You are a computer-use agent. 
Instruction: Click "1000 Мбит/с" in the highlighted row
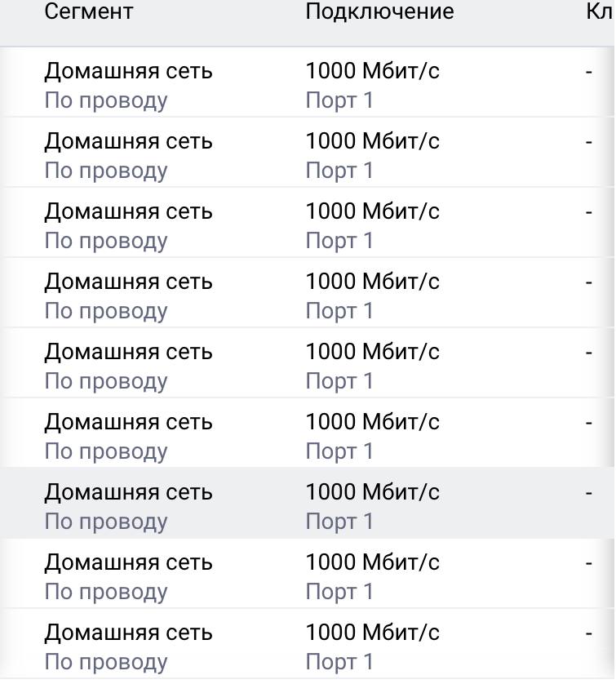(x=372, y=492)
